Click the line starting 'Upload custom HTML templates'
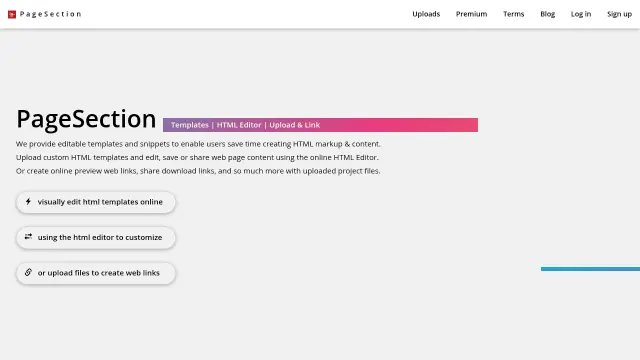The width and height of the screenshot is (640, 360). point(197,157)
